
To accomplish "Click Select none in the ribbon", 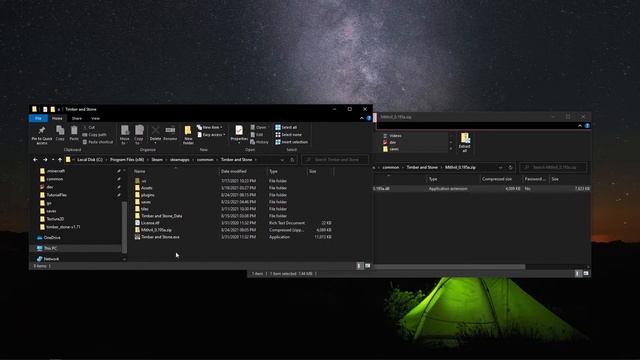I will [289, 135].
